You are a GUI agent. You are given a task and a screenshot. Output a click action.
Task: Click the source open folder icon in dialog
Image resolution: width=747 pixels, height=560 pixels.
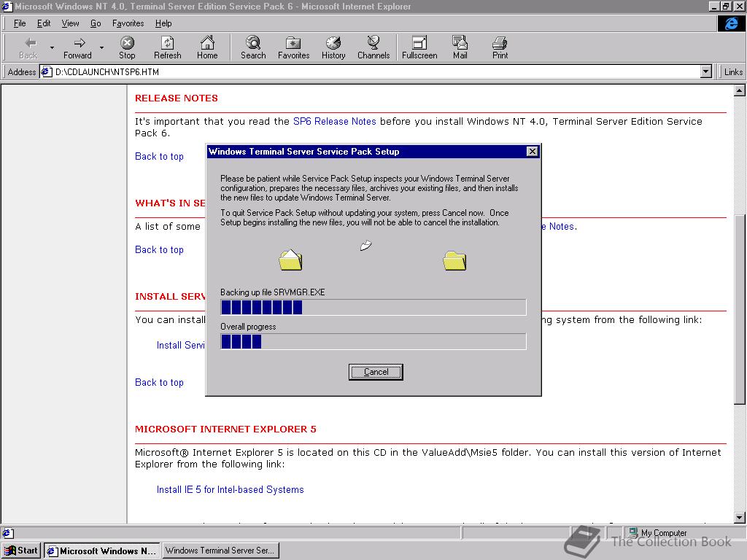coord(290,260)
